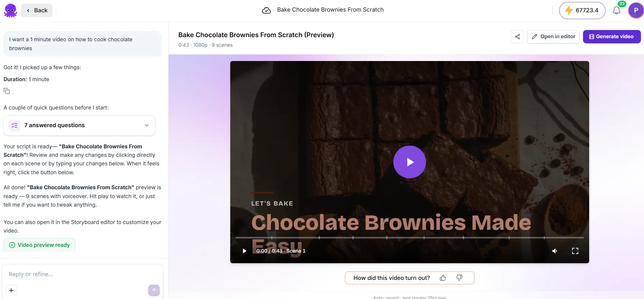644x299 pixels.
Task: Give thumbs up feedback on the video
Action: (443, 278)
